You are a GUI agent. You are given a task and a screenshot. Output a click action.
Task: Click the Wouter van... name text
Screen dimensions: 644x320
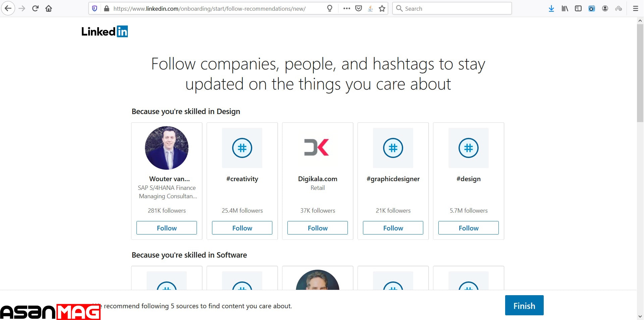click(169, 179)
